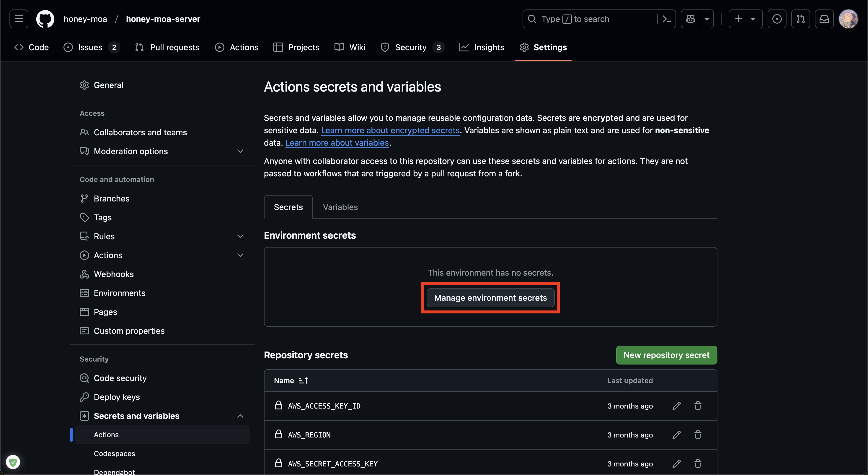Edit the AWS_REGION secret
This screenshot has height=475, width=868.
(676, 435)
